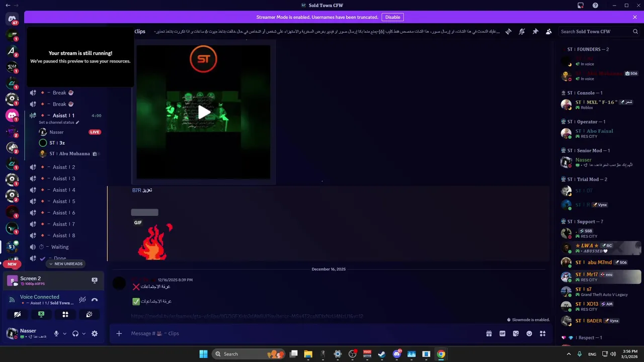This screenshot has height=362, width=644.
Task: Mute the microphone in user panel
Action: (x=56, y=333)
